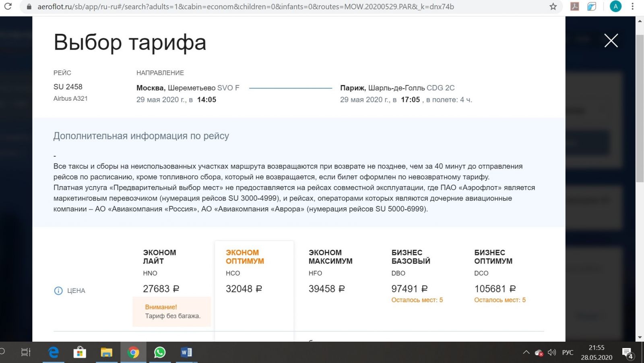The width and height of the screenshot is (644, 363).
Task: Click the vertical page scrollbar thumb
Action: [x=640, y=109]
